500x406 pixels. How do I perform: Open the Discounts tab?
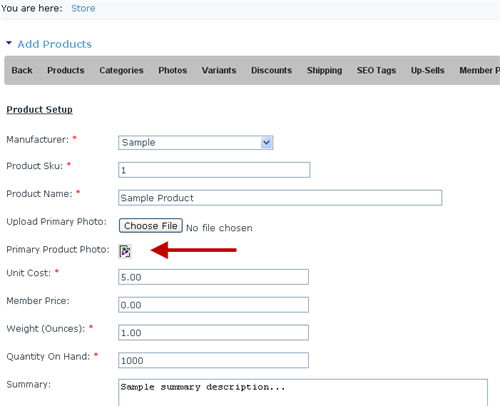coord(271,70)
